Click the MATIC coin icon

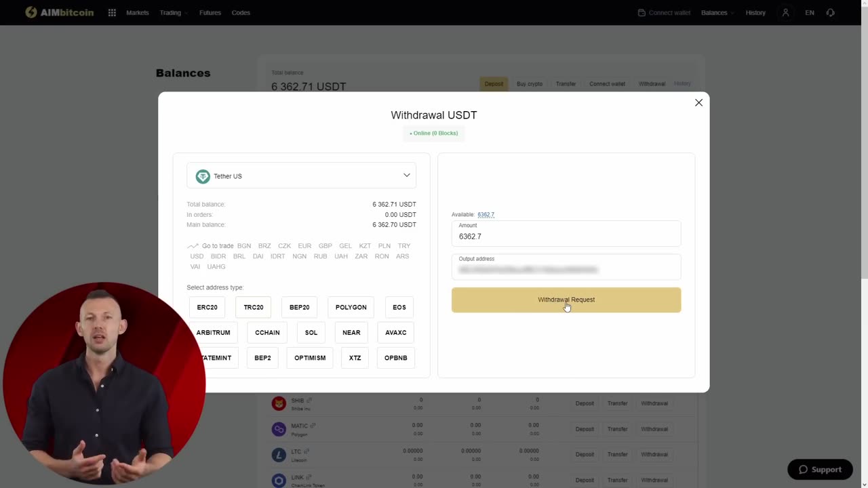coord(279,429)
